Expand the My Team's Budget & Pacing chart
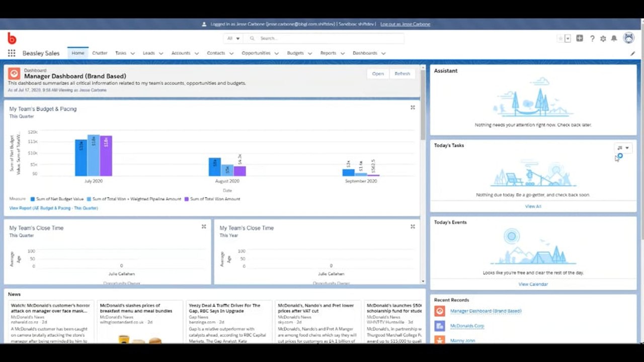644x362 pixels. [413, 108]
